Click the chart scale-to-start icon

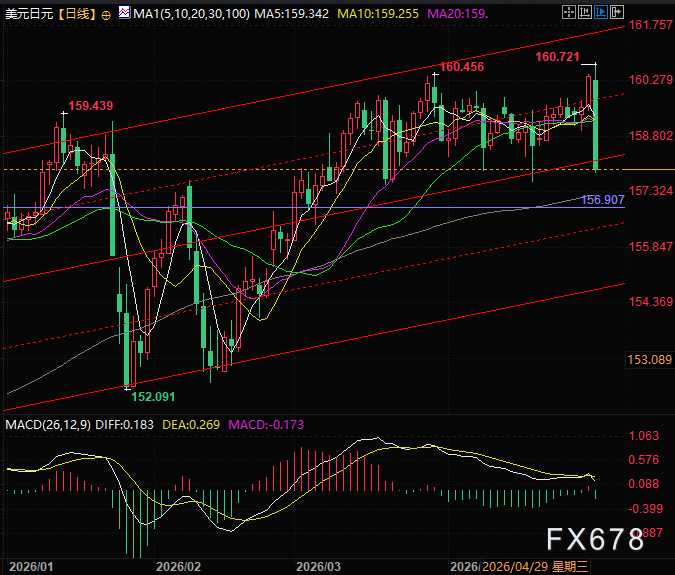(x=585, y=12)
